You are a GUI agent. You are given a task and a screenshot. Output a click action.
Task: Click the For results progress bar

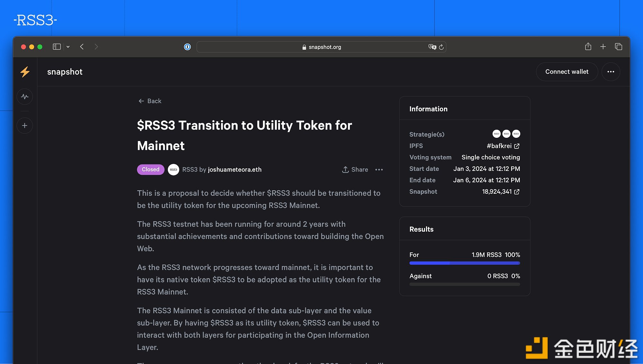[465, 263]
